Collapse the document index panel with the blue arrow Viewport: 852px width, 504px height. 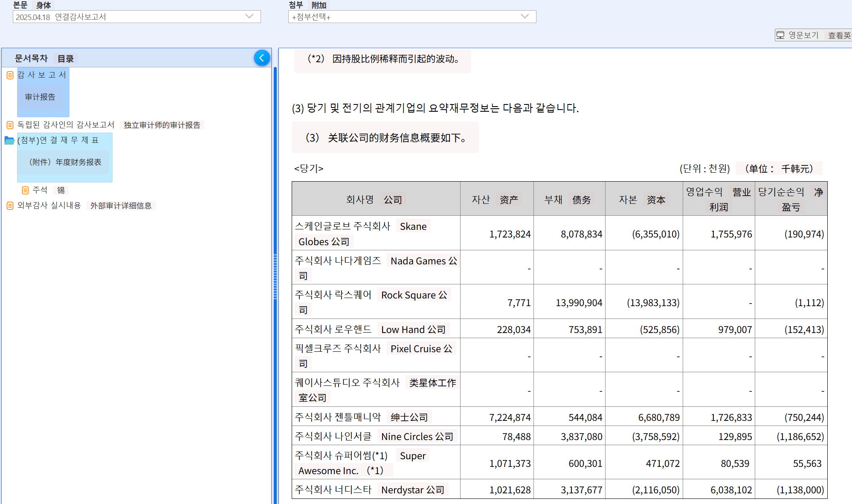[x=262, y=58]
